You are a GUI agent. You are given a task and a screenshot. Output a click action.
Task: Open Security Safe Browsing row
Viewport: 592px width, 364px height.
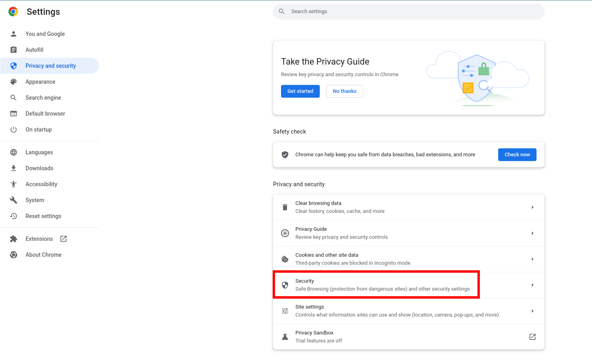click(409, 285)
